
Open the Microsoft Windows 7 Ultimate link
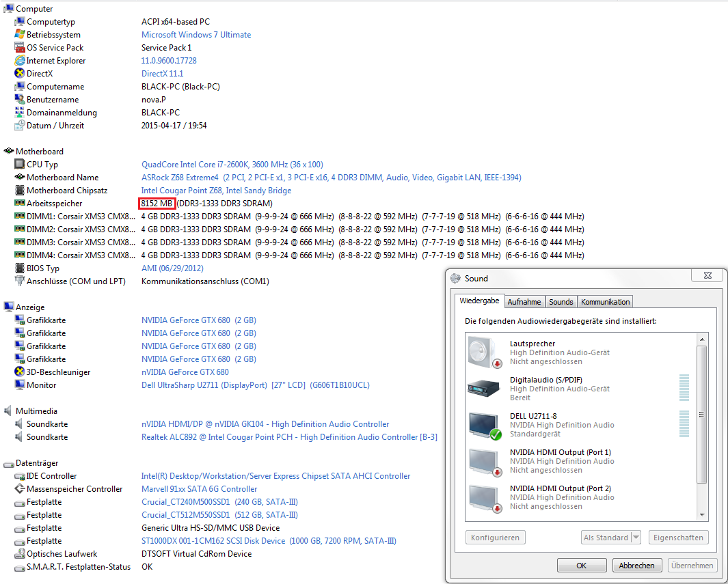pos(196,35)
